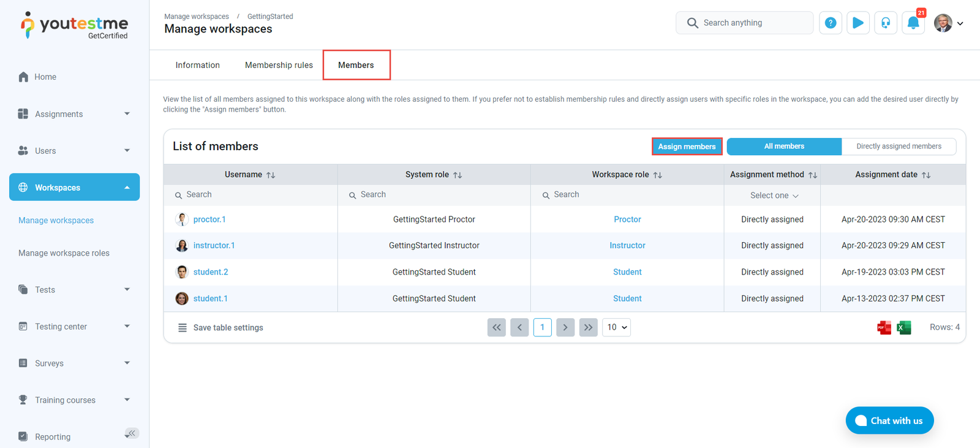Open Assignment method Select one dropdown
The height and width of the screenshot is (448, 980).
773,196
